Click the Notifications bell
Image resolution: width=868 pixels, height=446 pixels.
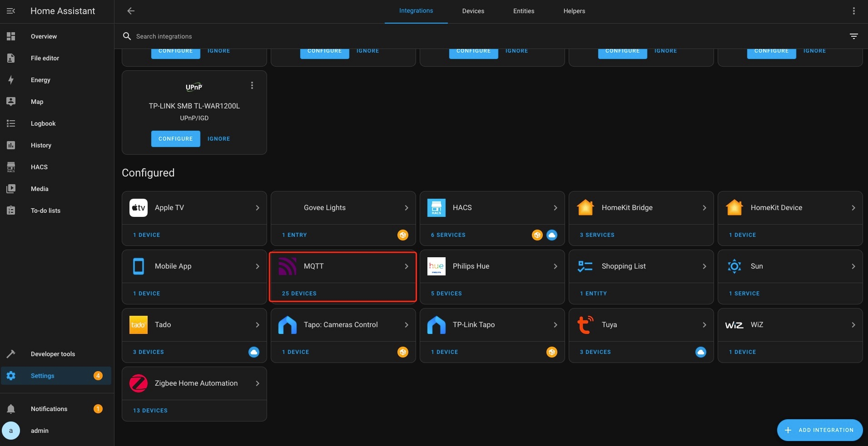pyautogui.click(x=11, y=409)
